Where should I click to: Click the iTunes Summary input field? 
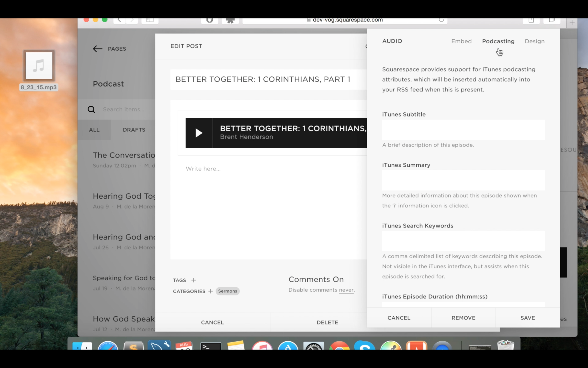[x=463, y=180]
